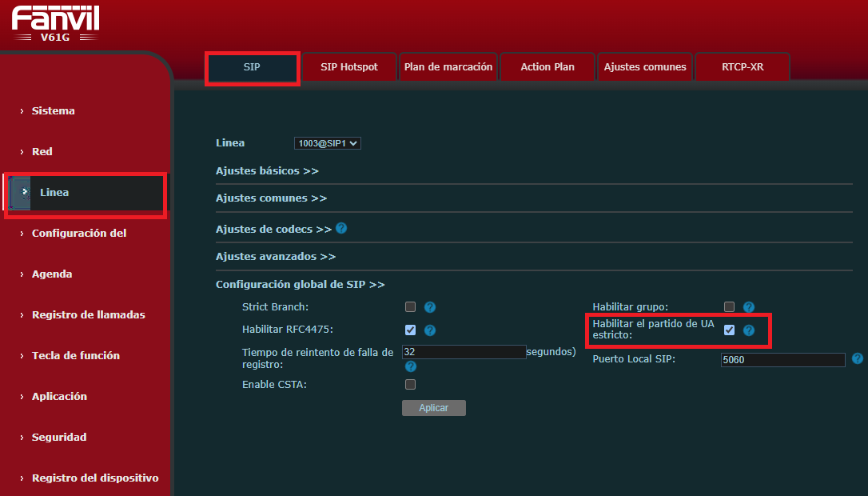Screen dimensions: 868x496
Task: Click the help icon beside Strict Branch
Action: 429,307
